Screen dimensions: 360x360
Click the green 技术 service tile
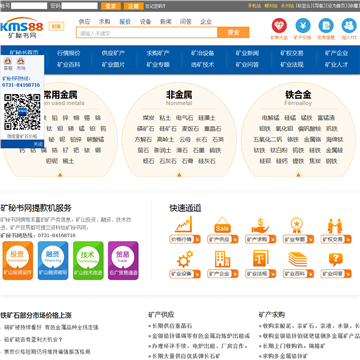(x=88, y=260)
